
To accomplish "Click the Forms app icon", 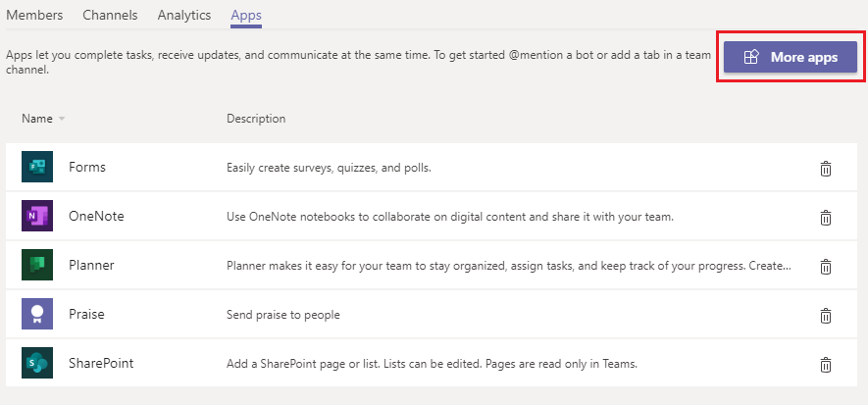I will (x=36, y=168).
